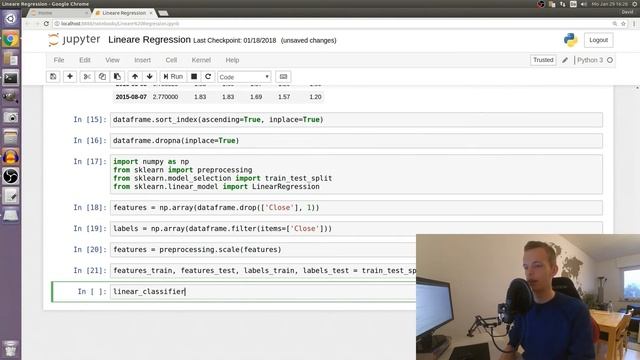Move selected cell up arrow
This screenshot has height=360, width=640.
click(135, 77)
